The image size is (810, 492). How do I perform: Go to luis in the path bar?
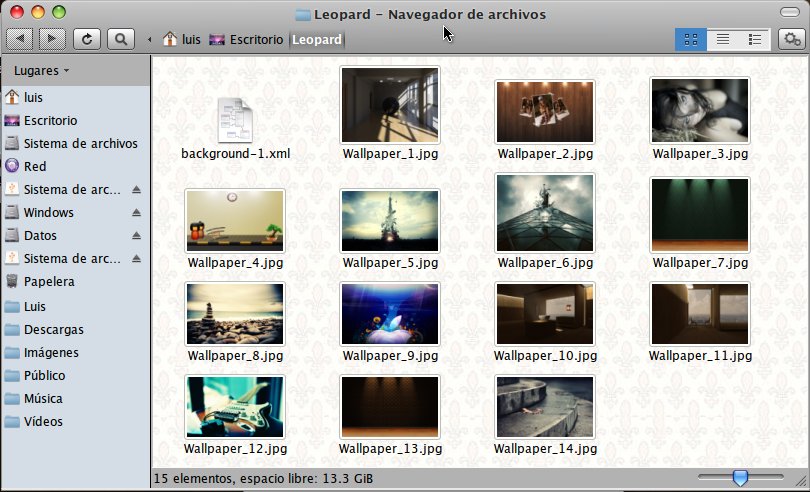pos(181,39)
